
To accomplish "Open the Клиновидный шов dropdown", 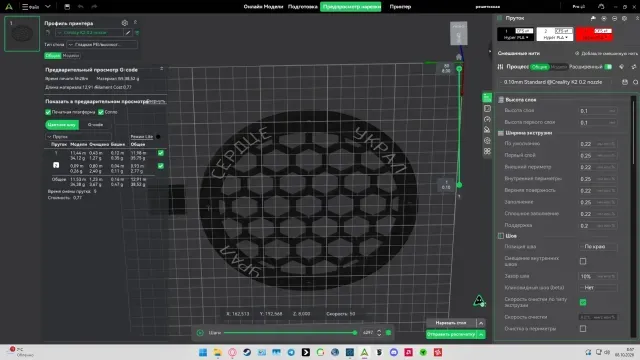I will [x=598, y=287].
